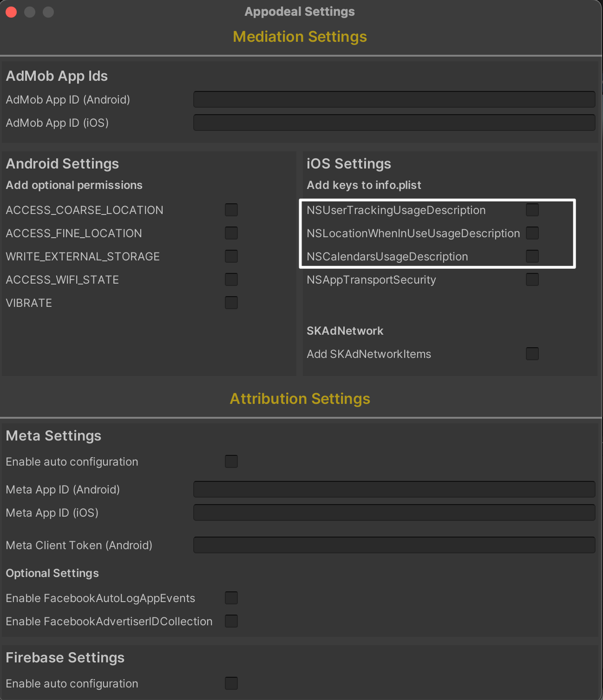Toggle WRITE_EXTERNAL_STORAGE permission checkbox

point(231,256)
